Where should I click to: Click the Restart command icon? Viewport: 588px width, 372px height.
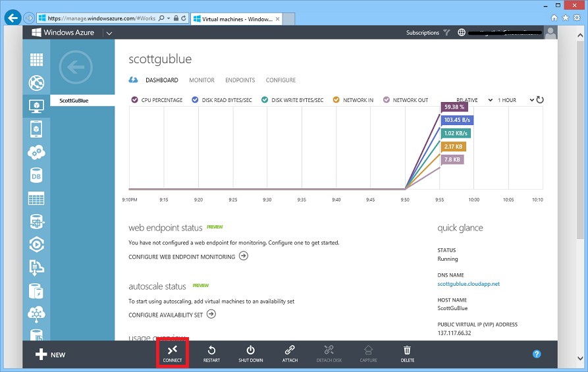tap(211, 350)
